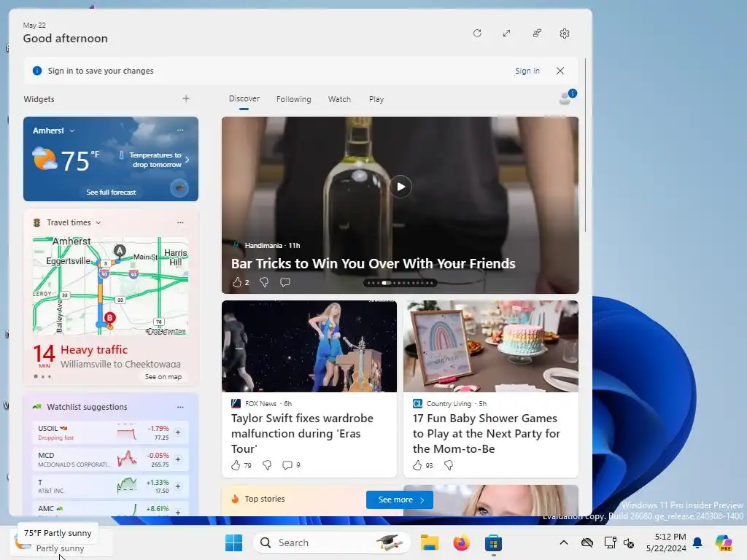Add AT&T stock to watchlist
Image resolution: width=747 pixels, height=560 pixels.
point(178,486)
